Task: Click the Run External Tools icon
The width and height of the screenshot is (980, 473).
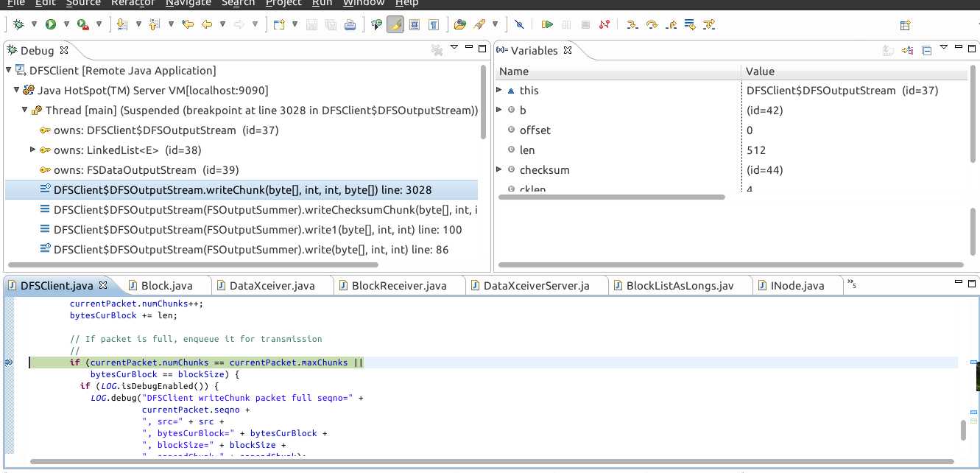Action: pos(82,24)
